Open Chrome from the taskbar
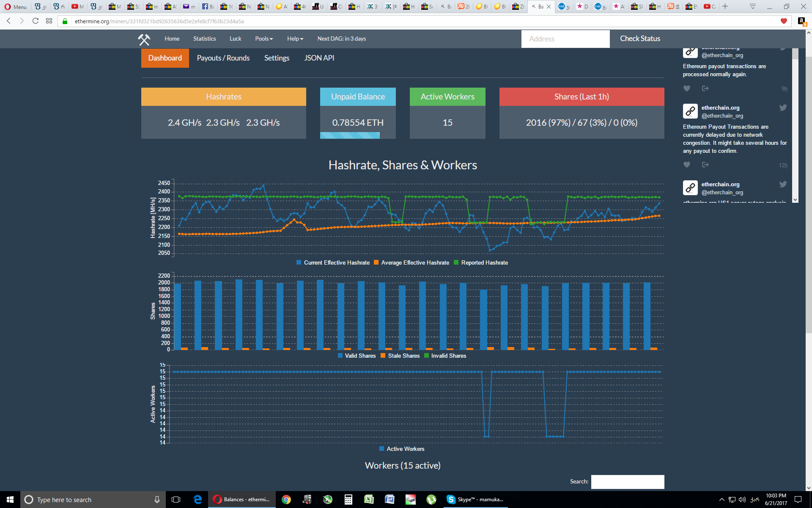This screenshot has height=508, width=812. pyautogui.click(x=286, y=500)
